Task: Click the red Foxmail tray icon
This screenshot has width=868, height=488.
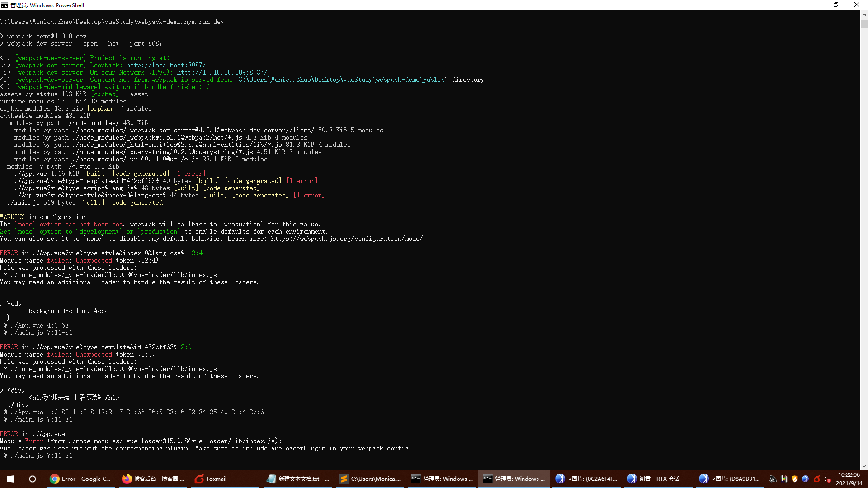Action: tap(816, 479)
